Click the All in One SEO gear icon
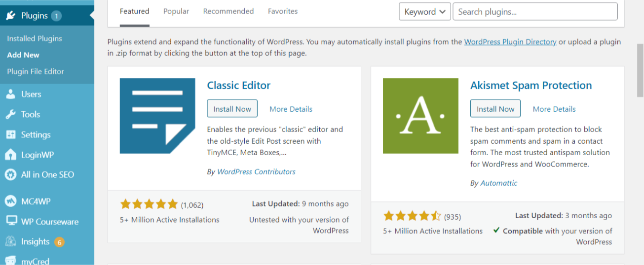The width and height of the screenshot is (644, 265). [11, 174]
